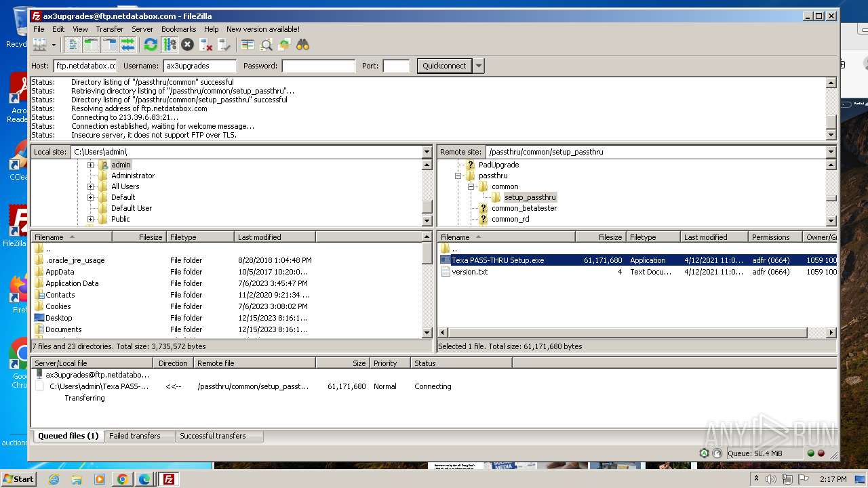Toggle processing of the transfer queue
Screen dimensions: 868x488
click(x=170, y=45)
